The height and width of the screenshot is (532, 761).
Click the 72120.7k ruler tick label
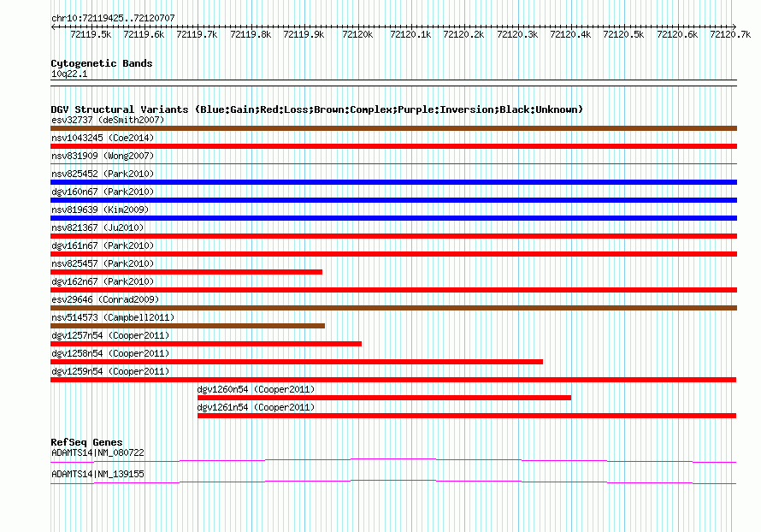pyautogui.click(x=730, y=34)
